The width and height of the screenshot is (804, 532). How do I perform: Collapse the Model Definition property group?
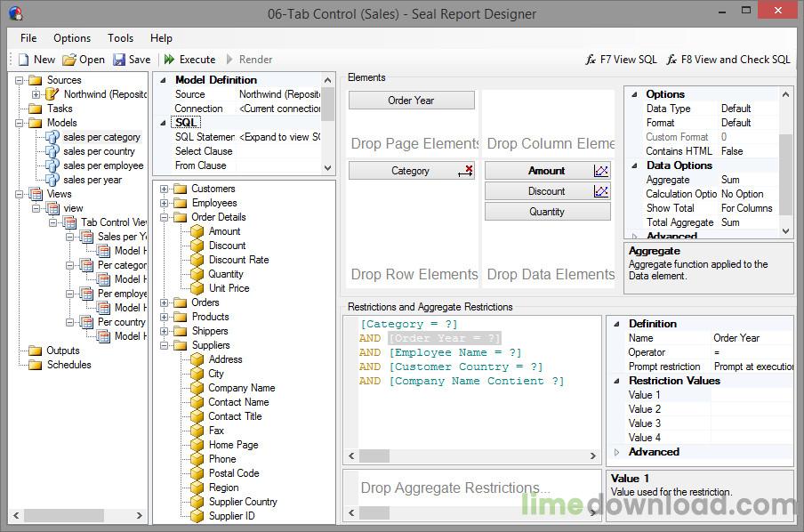[x=163, y=80]
